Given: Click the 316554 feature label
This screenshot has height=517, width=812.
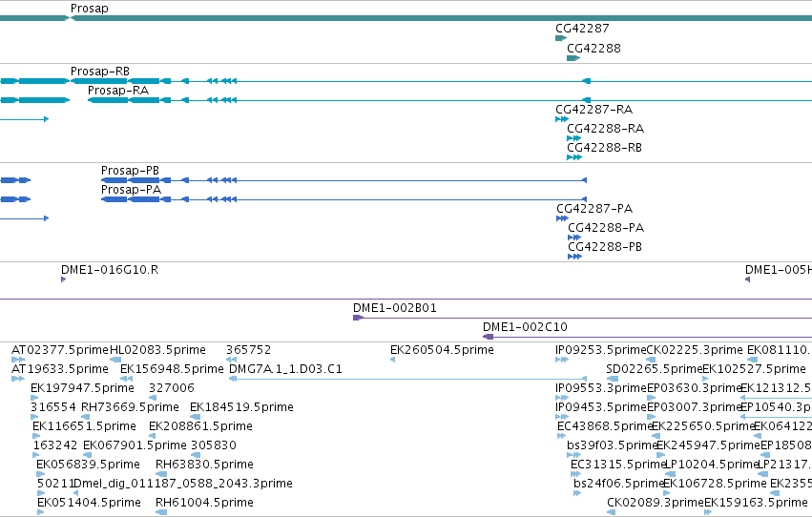Looking at the screenshot, I should tap(52, 407).
